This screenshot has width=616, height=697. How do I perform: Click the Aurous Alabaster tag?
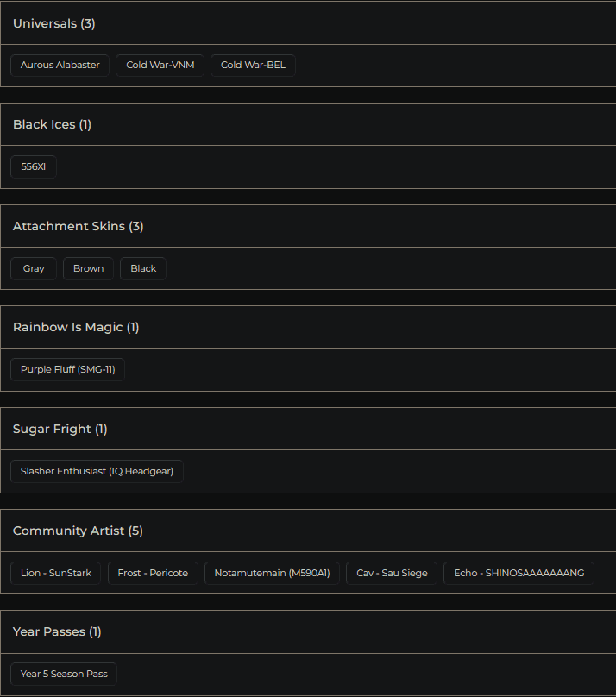[x=60, y=66]
